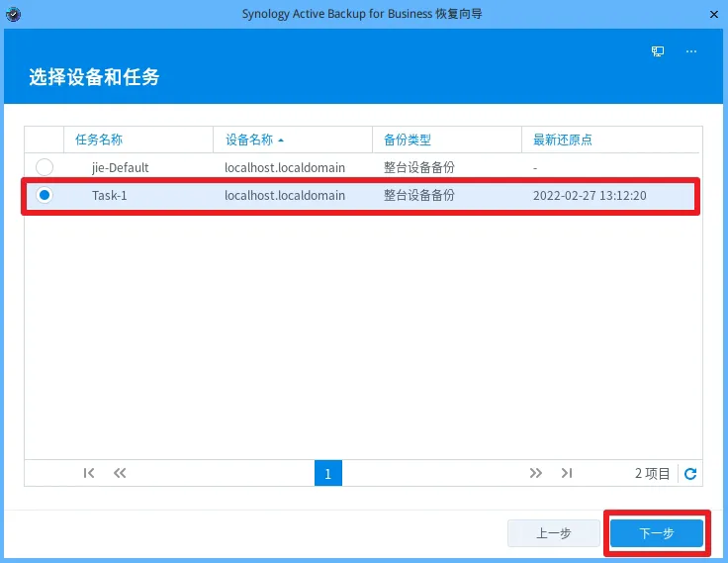This screenshot has height=563, width=728.
Task: Select the Task-1 radio button
Action: [45, 195]
